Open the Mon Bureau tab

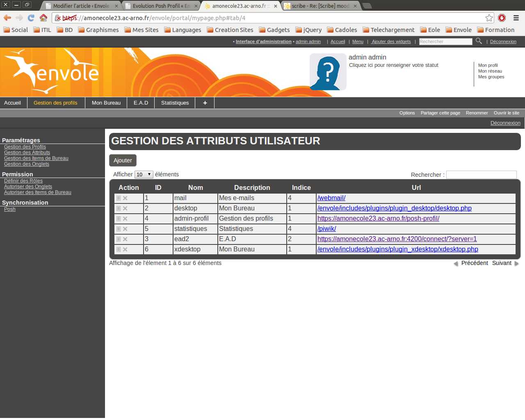pyautogui.click(x=106, y=103)
